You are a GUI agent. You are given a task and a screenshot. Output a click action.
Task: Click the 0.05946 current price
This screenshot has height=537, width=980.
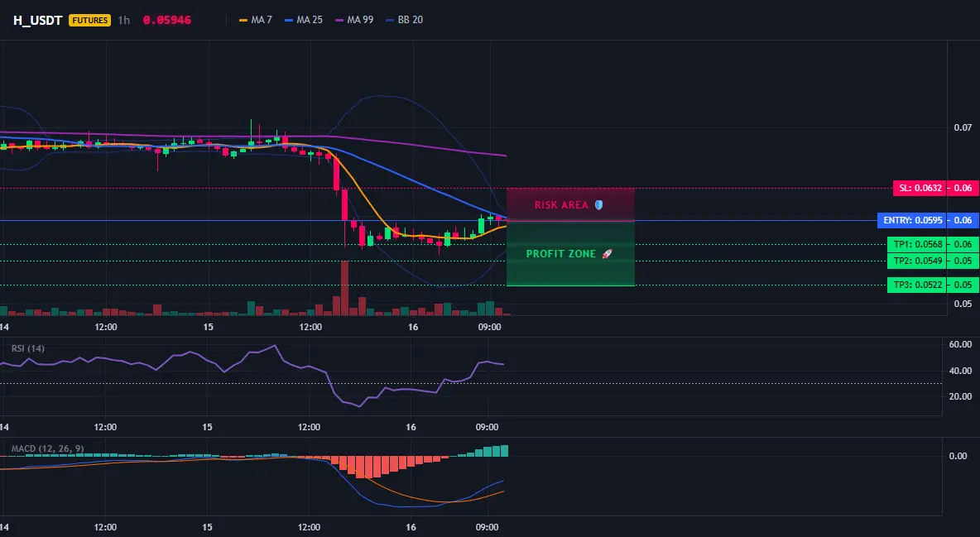point(167,20)
